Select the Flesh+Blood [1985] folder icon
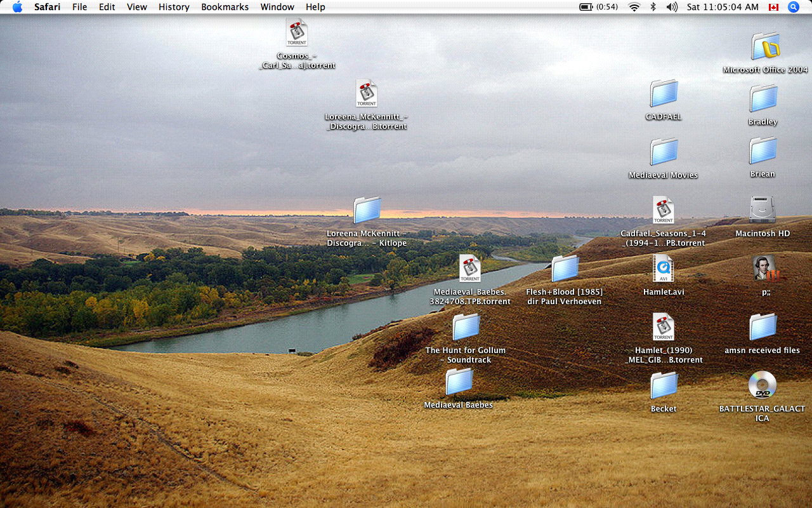The image size is (812, 508). 565,269
